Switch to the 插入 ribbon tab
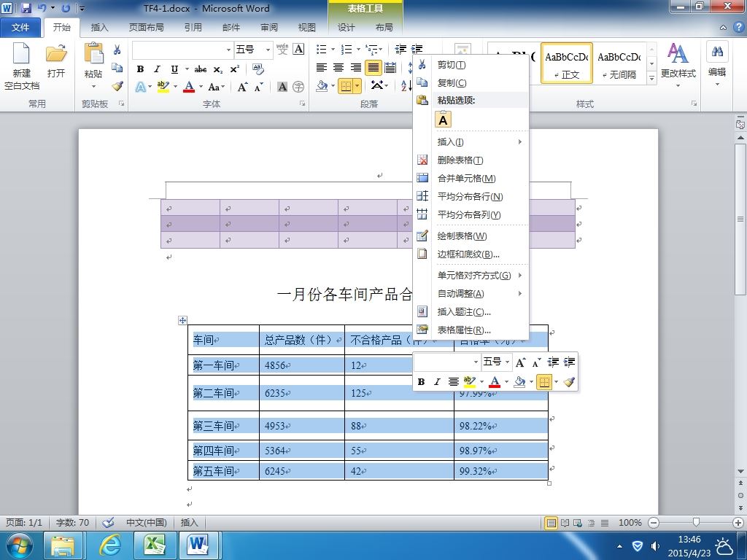 tap(99, 28)
